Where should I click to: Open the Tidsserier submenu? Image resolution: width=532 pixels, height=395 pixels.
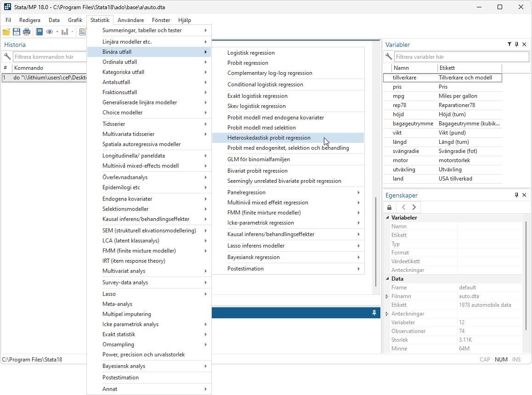(149, 124)
